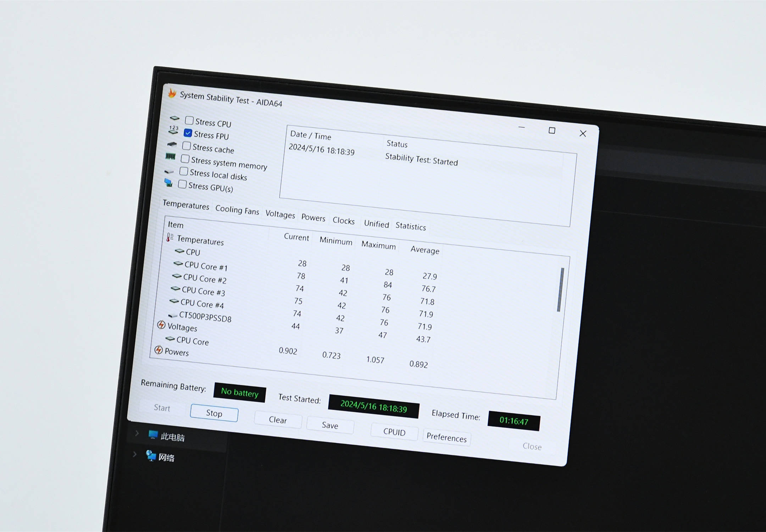
Task: Click the Stop button
Action: tap(214, 413)
